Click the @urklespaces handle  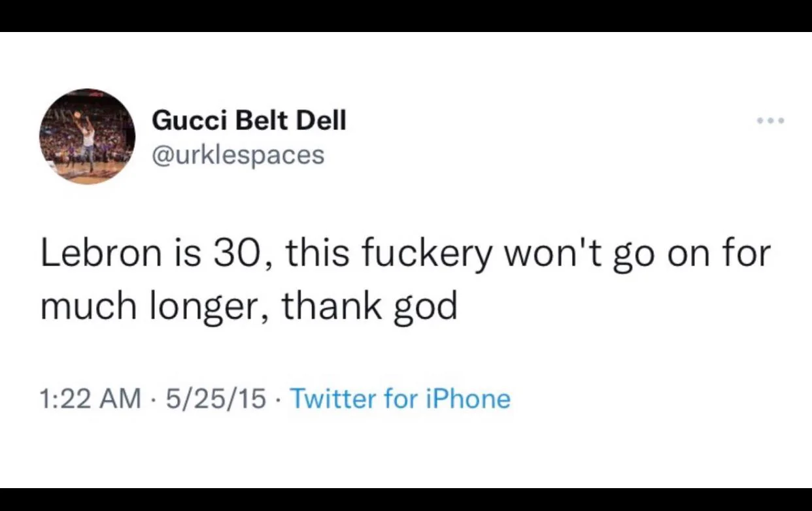point(238,155)
